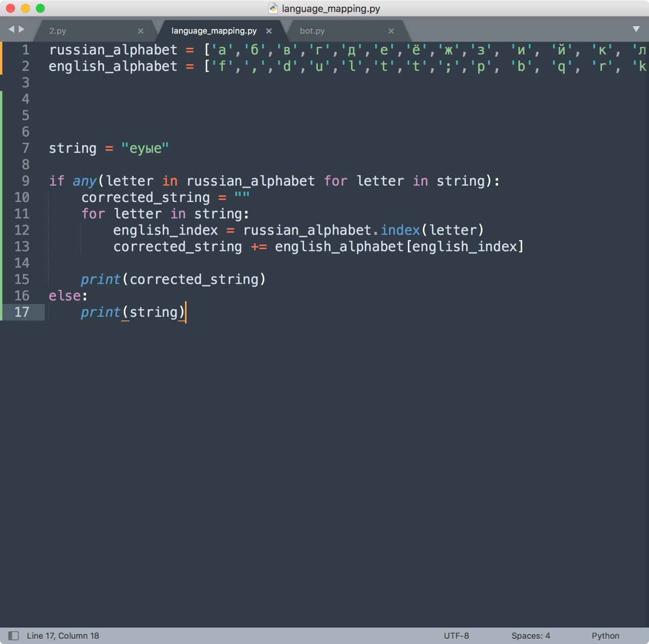Click the 'if' keyword on line 9
Viewport: 649px width, 644px height.
pyautogui.click(x=57, y=181)
